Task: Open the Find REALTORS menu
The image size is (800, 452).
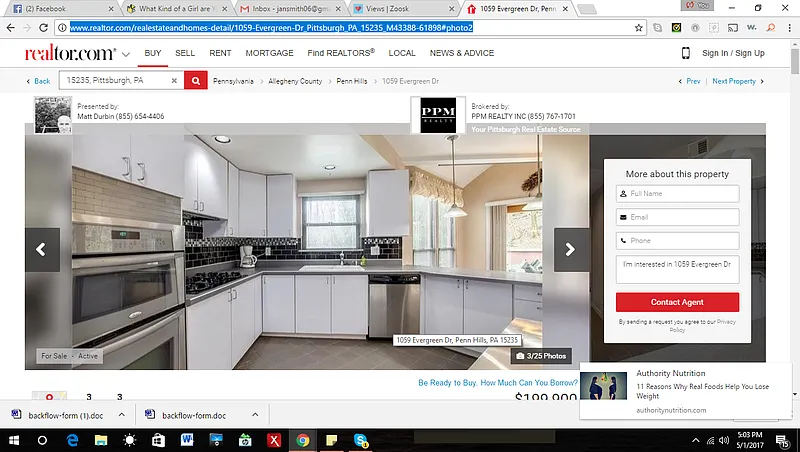Action: pyautogui.click(x=341, y=53)
